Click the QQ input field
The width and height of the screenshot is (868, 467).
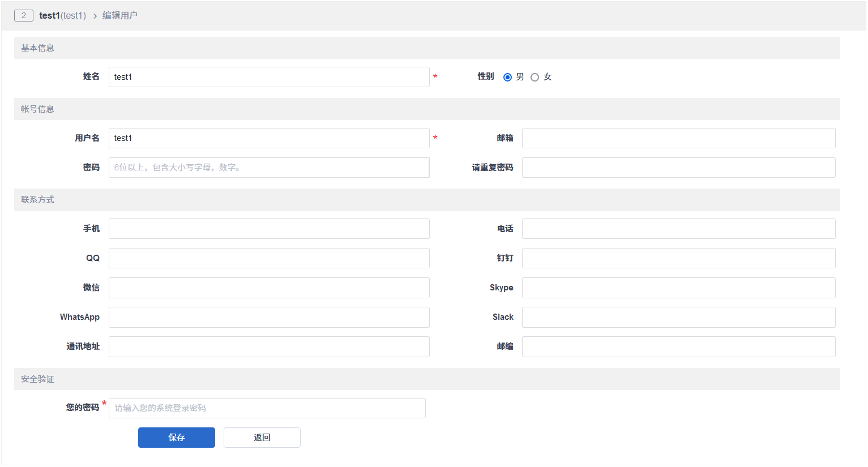(269, 258)
